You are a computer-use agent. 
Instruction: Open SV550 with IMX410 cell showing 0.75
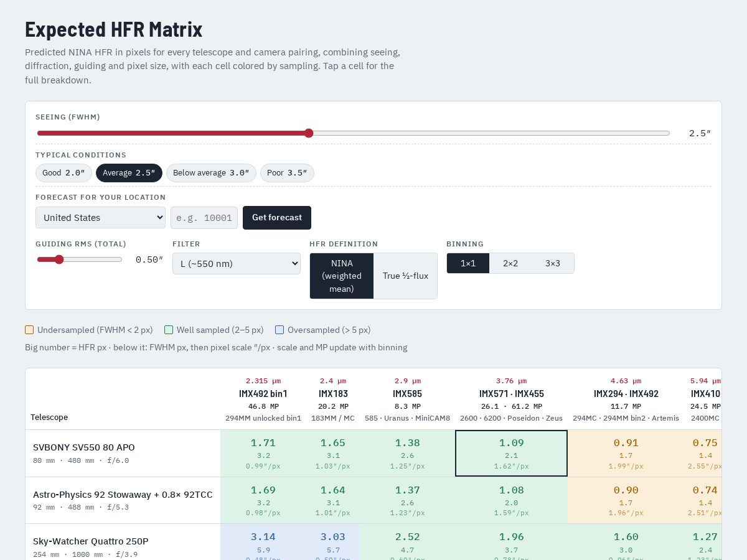(703, 453)
